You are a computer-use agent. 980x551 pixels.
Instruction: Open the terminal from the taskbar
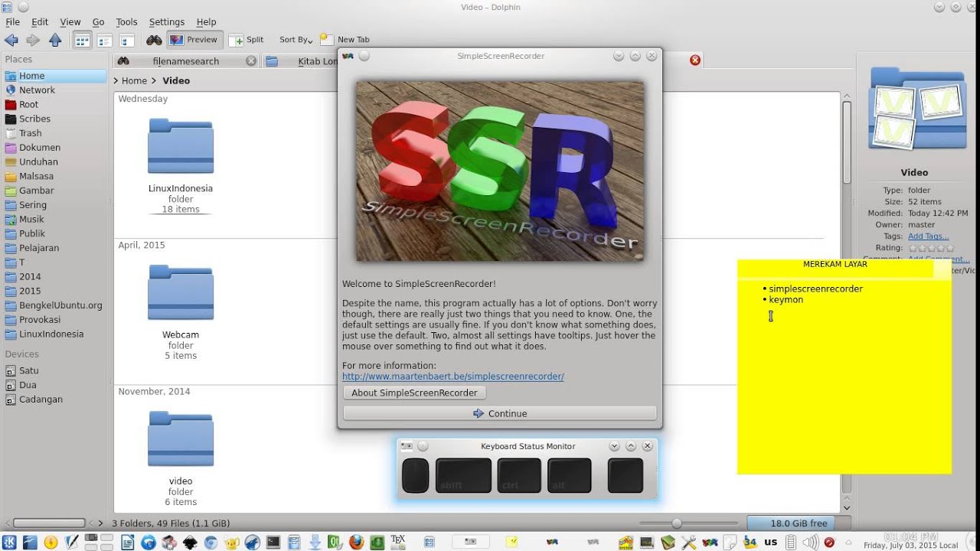click(273, 543)
